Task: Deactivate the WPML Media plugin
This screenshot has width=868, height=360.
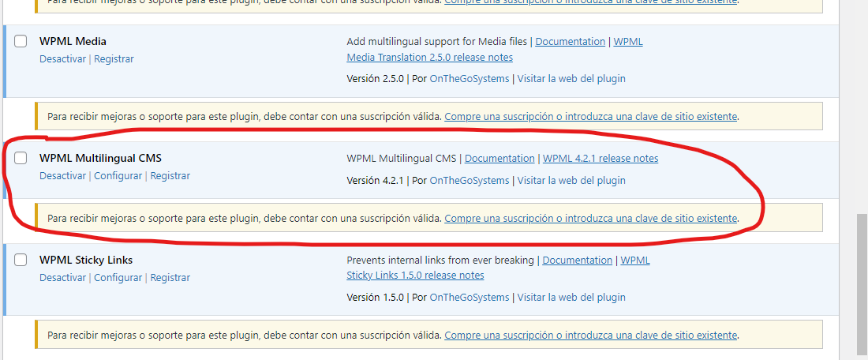Action: coord(62,58)
